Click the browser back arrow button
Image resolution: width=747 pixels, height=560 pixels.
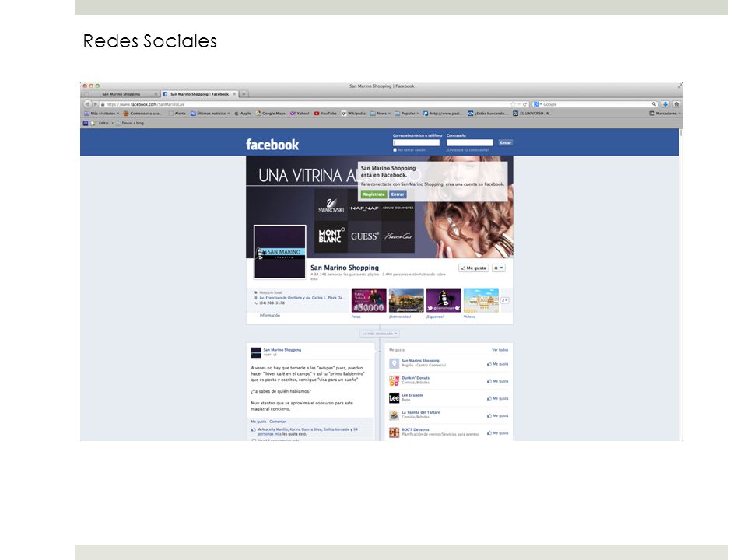pyautogui.click(x=87, y=103)
